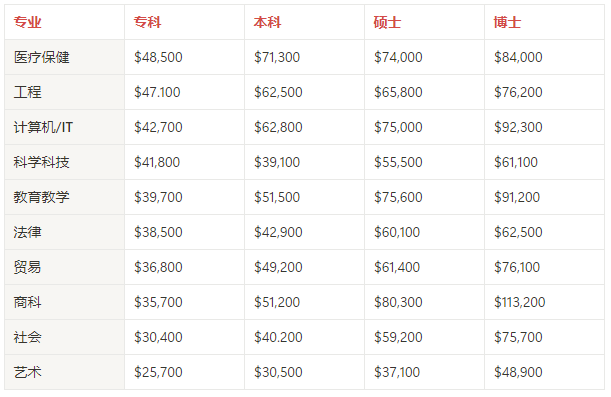Click the $48,500 cell in 专科 column
The width and height of the screenshot is (611, 397).
click(x=158, y=57)
